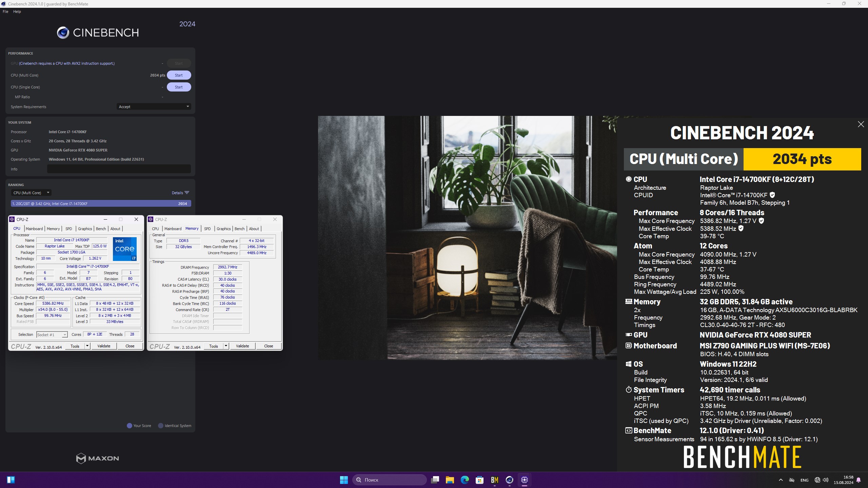Start the CPU Single Core benchmark
Viewport: 868px width, 488px height.
[x=179, y=87]
